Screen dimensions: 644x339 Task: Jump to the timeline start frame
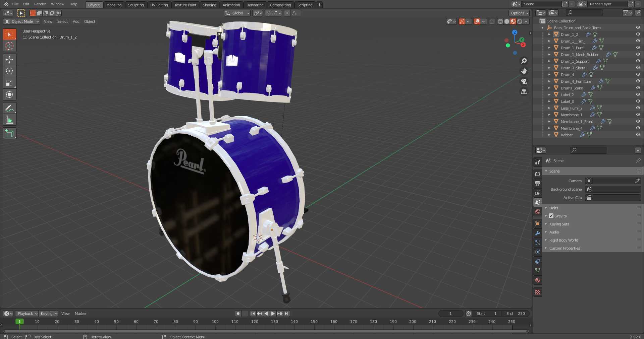point(253,314)
